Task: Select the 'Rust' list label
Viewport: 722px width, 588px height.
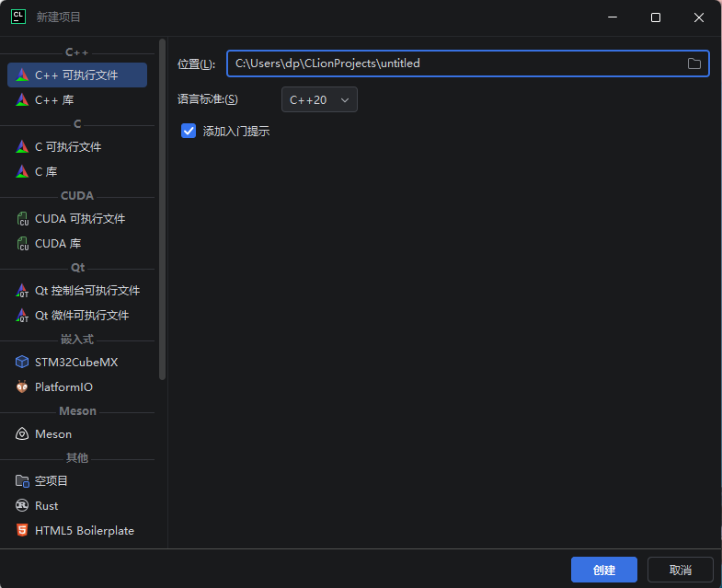Action: point(47,506)
